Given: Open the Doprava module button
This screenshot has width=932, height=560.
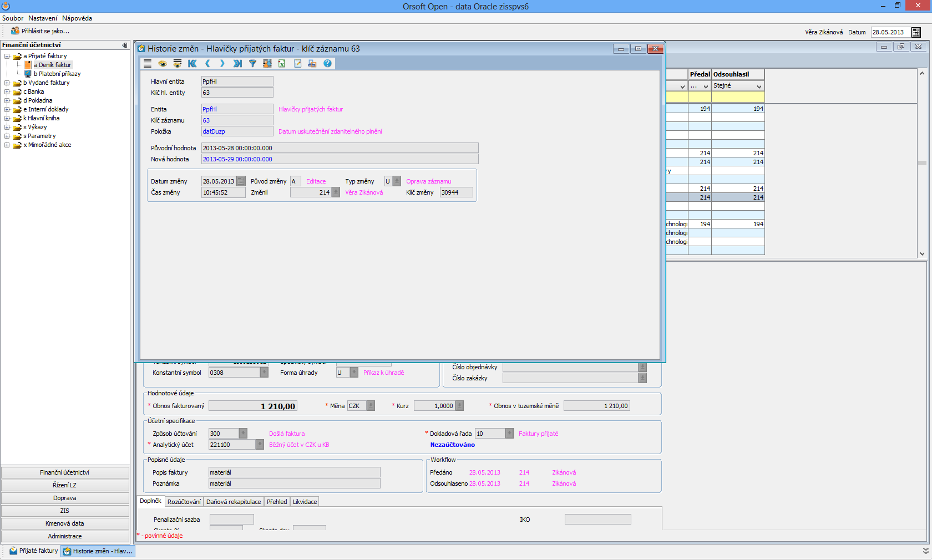Looking at the screenshot, I should pos(65,498).
